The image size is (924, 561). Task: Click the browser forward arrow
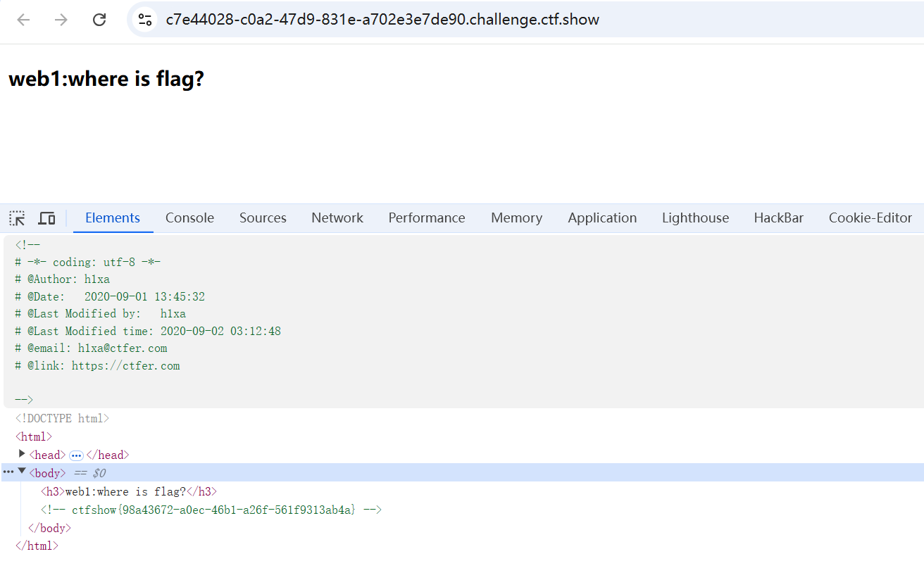(61, 20)
